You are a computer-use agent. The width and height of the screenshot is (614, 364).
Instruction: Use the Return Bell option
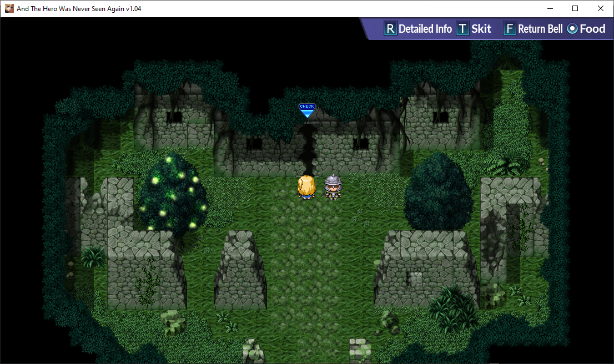[x=540, y=28]
